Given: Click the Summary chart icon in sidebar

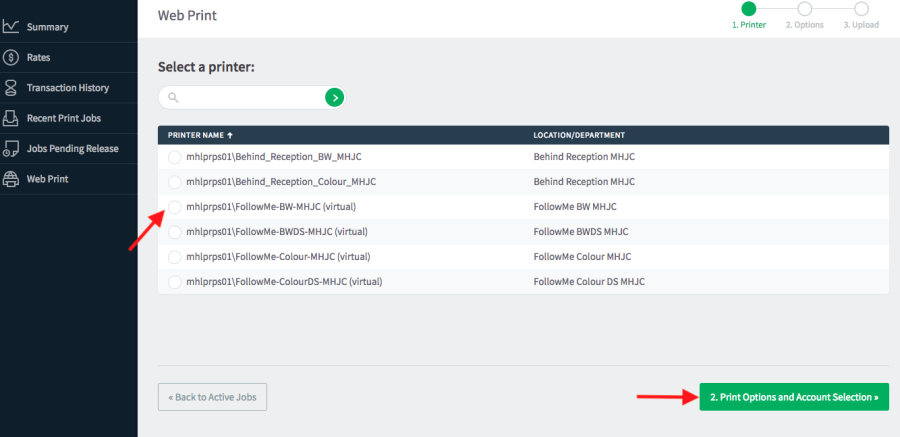Looking at the screenshot, I should pos(11,27).
